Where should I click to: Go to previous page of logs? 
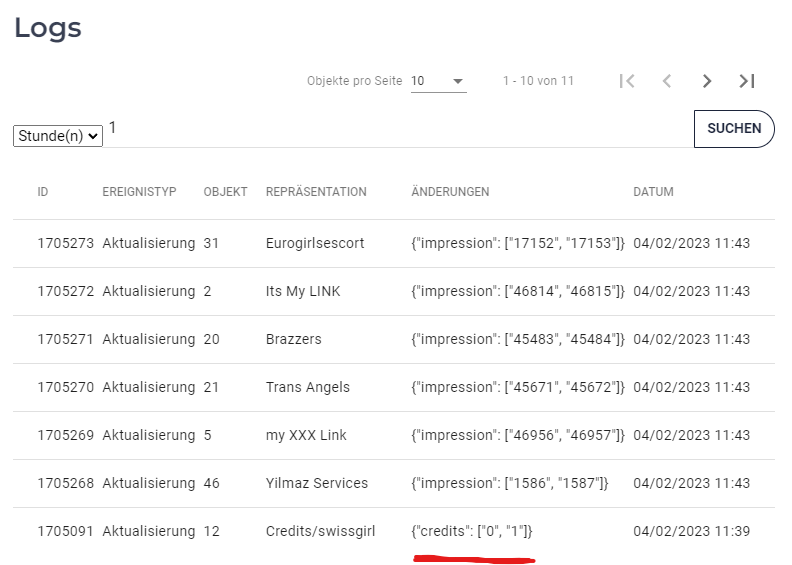[x=667, y=81]
